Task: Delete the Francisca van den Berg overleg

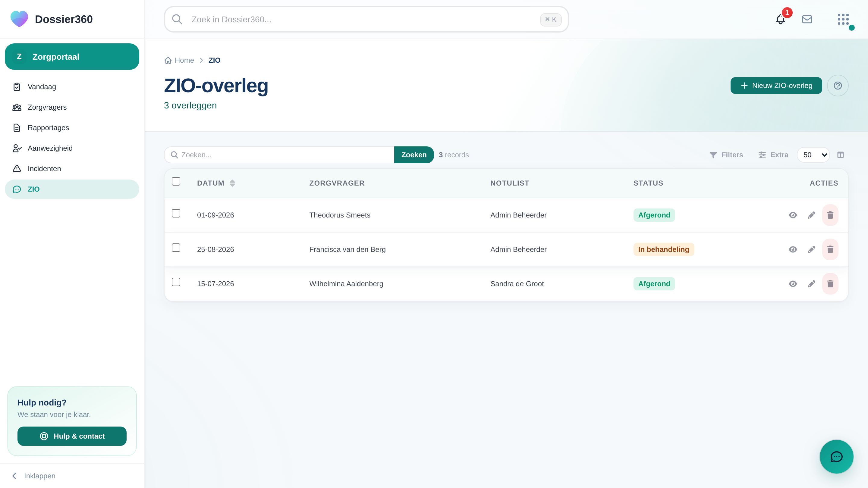Action: [x=830, y=249]
